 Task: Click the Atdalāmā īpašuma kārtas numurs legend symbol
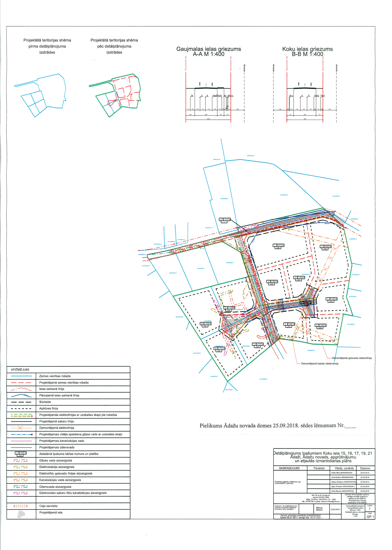click(21, 454)
